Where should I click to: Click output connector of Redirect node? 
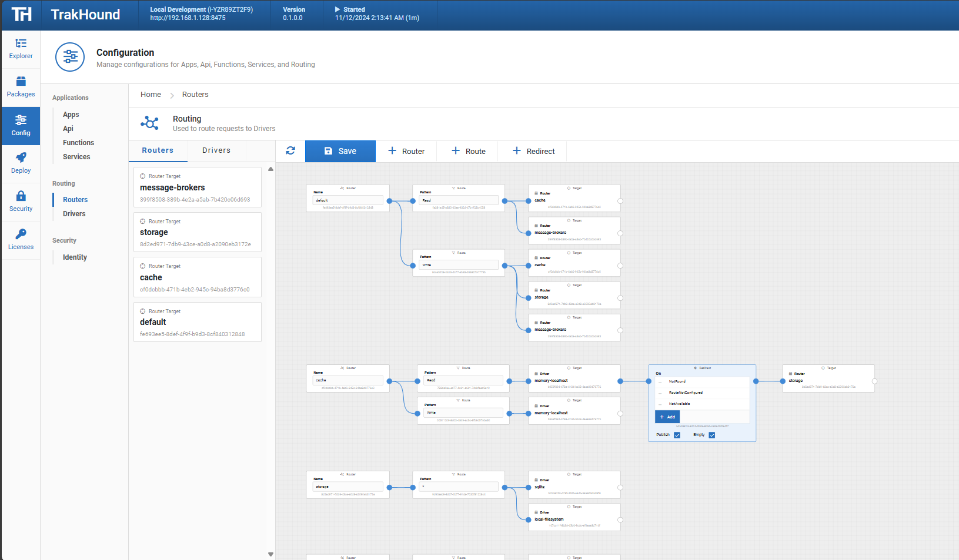pos(756,381)
